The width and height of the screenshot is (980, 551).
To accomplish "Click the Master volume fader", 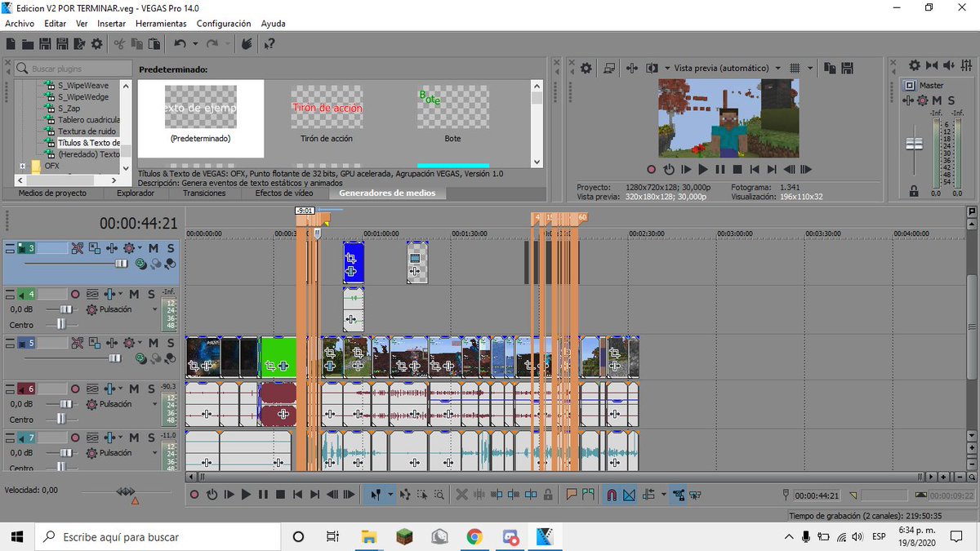I will 914,144.
